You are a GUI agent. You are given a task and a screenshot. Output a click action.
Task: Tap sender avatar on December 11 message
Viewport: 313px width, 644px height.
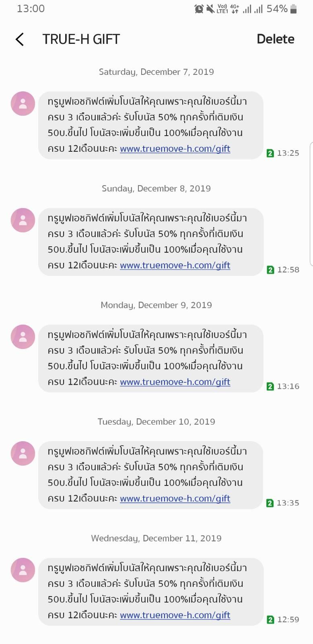[x=23, y=570]
